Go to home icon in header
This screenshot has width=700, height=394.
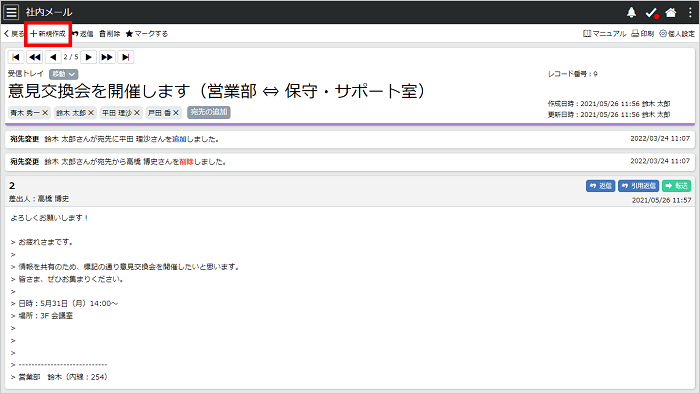[671, 12]
